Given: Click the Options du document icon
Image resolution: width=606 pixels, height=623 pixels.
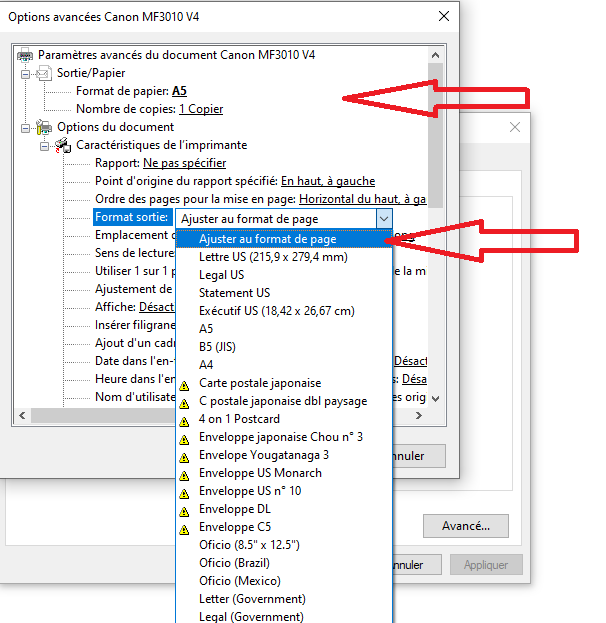Looking at the screenshot, I should [44, 127].
